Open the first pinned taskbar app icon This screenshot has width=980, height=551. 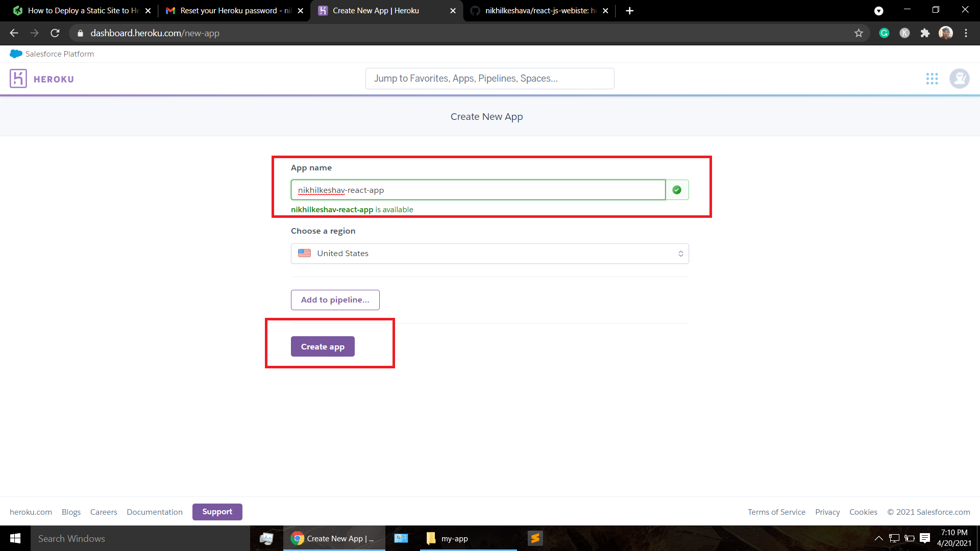(x=266, y=538)
